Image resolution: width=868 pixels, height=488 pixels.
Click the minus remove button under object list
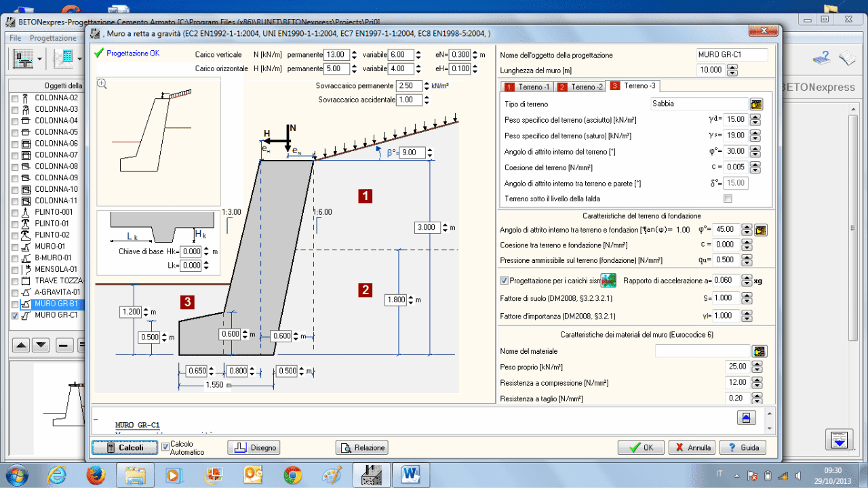65,345
